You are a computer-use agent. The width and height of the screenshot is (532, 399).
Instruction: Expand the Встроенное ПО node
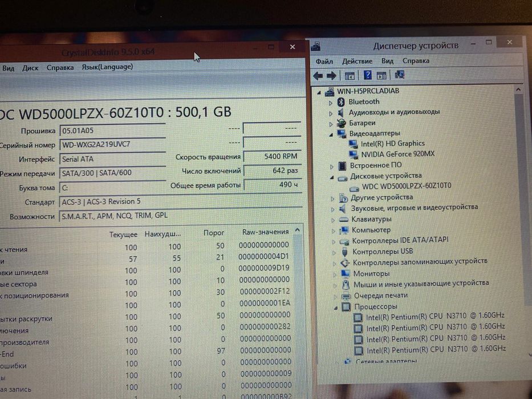[332, 166]
